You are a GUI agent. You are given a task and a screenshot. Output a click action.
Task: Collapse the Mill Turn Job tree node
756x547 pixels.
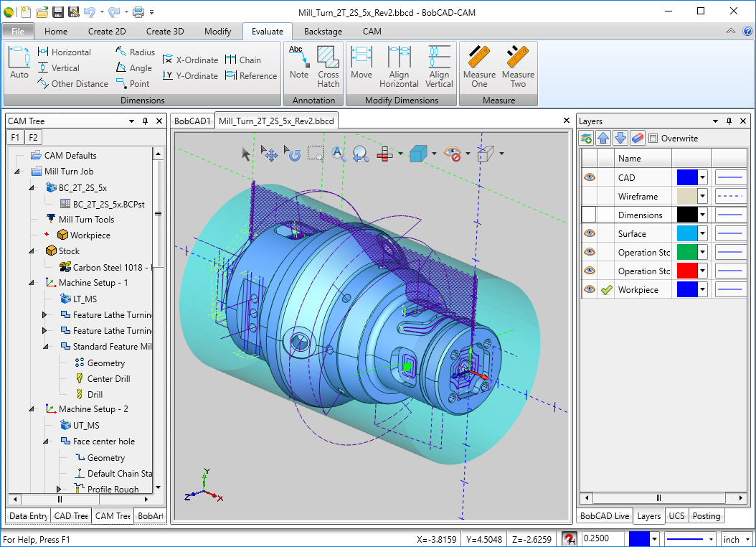17,172
